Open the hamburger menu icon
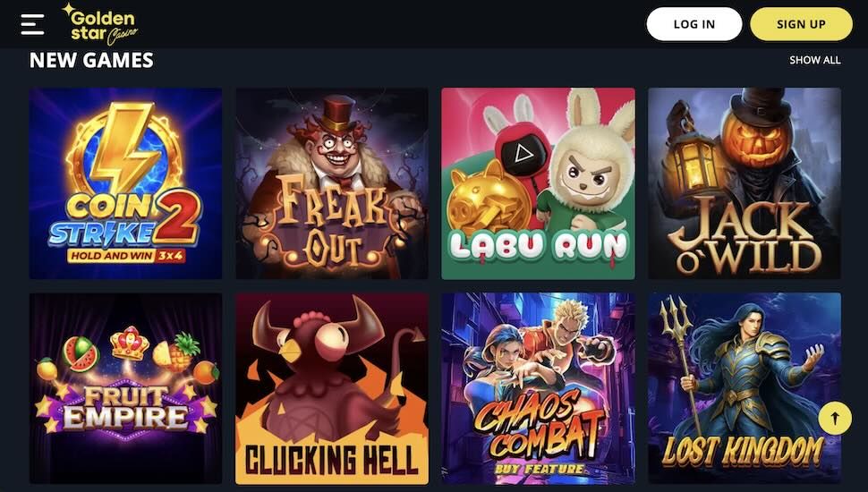This screenshot has height=492, width=868. point(32,24)
